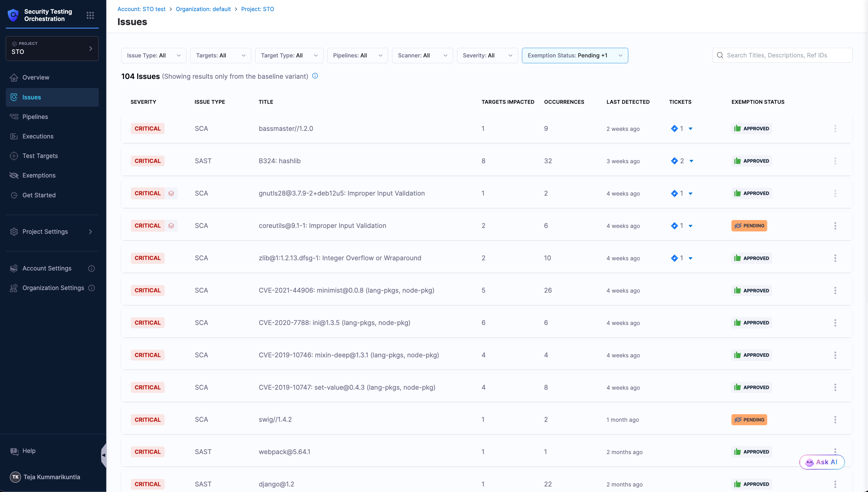The height and width of the screenshot is (492, 868).
Task: Go to Exemptions in the sidebar
Action: pos(39,175)
